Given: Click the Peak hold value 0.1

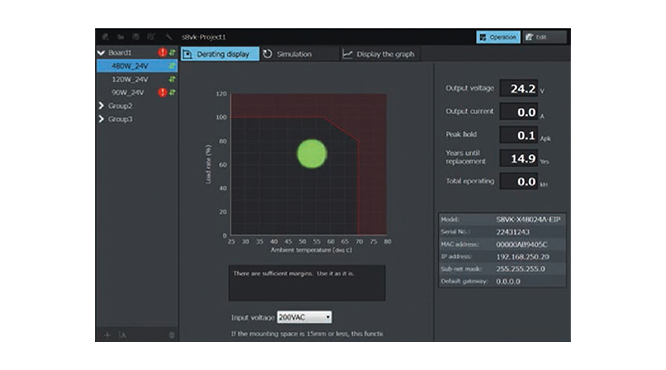Looking at the screenshot, I should coord(519,135).
